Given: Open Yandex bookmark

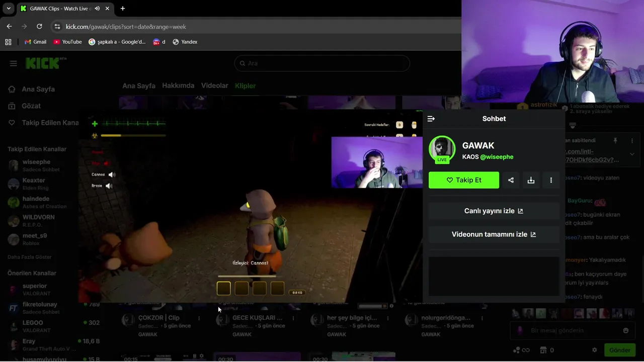Looking at the screenshot, I should point(185,42).
